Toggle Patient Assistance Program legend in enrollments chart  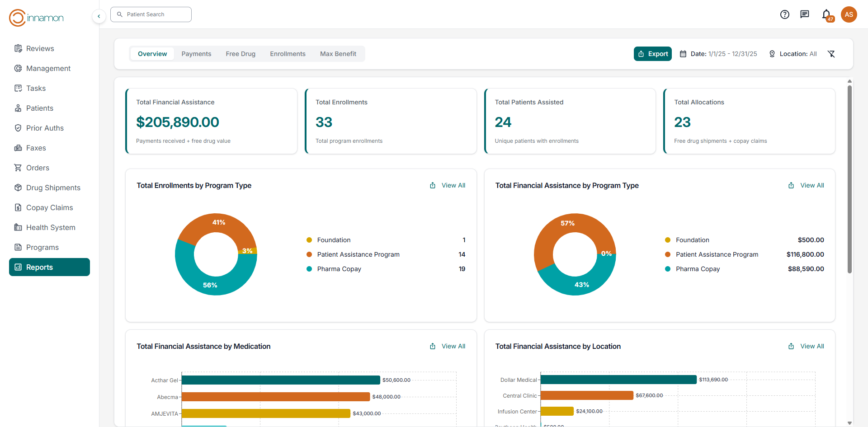(358, 254)
